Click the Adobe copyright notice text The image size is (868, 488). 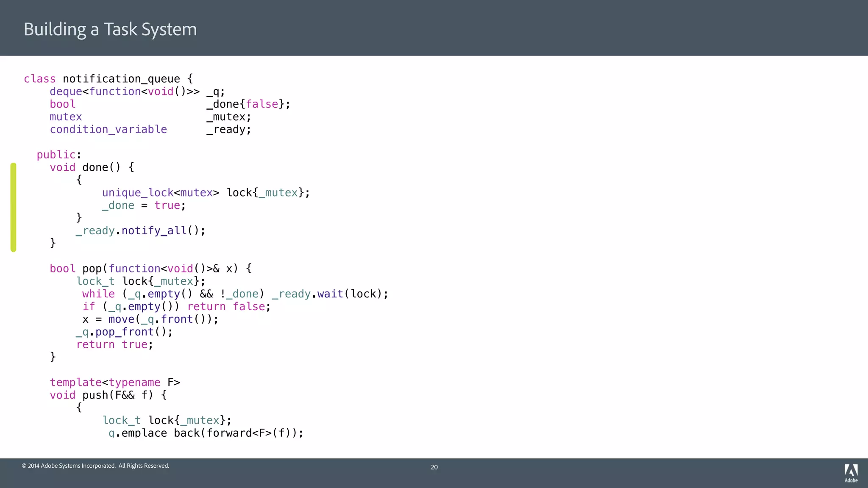[95, 466]
